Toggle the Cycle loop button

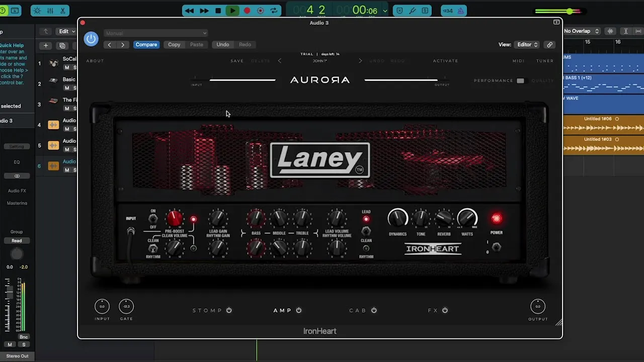click(x=274, y=11)
